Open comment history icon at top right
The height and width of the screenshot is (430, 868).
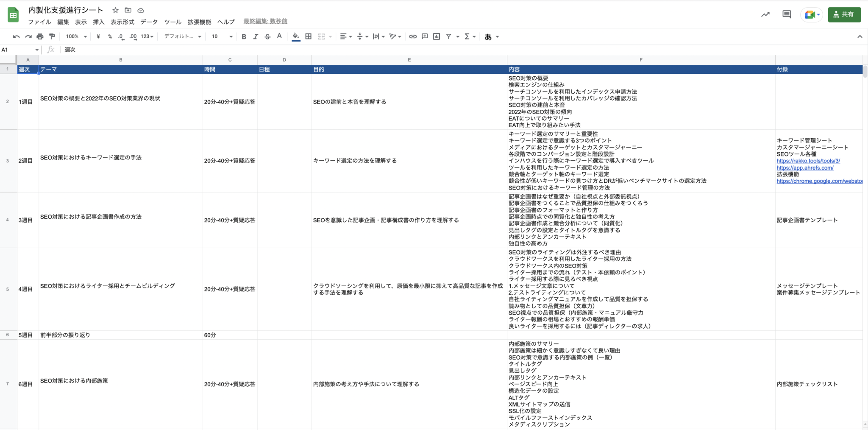coord(787,14)
